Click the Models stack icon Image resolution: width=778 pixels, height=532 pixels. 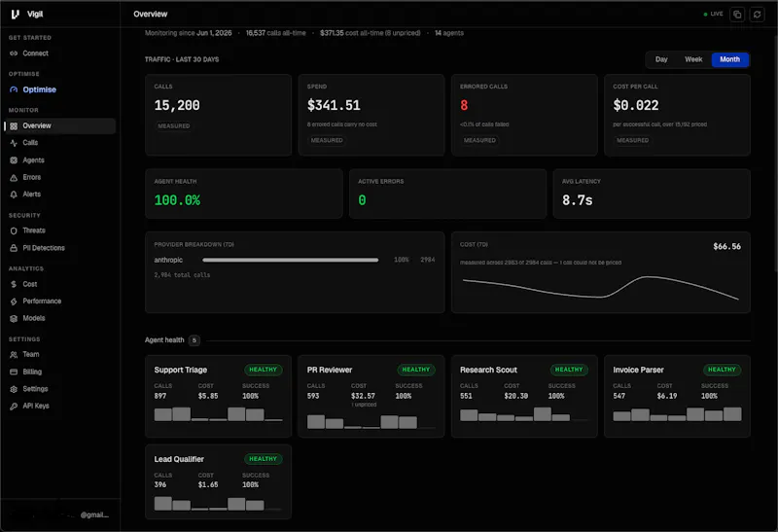click(x=14, y=319)
